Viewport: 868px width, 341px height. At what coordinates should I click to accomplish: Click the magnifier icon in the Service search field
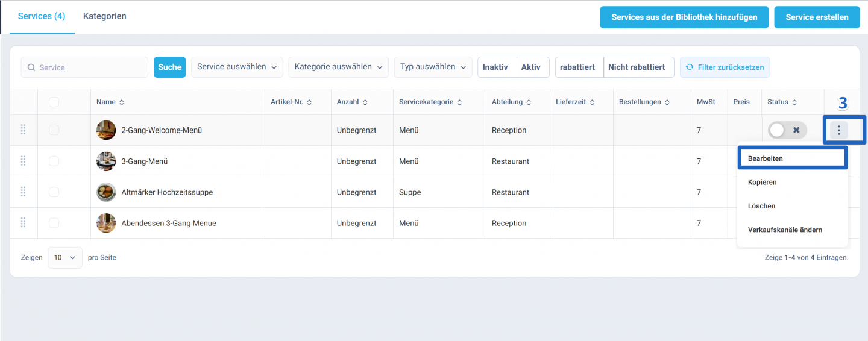[x=31, y=67]
